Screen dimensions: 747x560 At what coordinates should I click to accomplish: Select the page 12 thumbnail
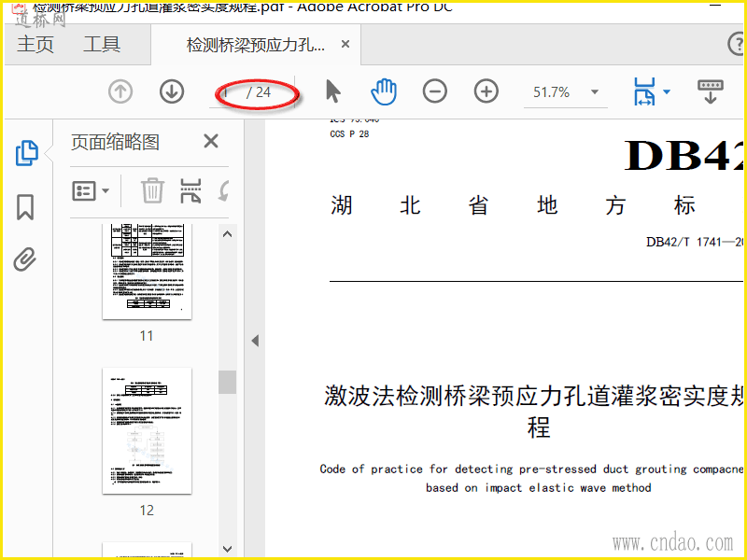[147, 430]
